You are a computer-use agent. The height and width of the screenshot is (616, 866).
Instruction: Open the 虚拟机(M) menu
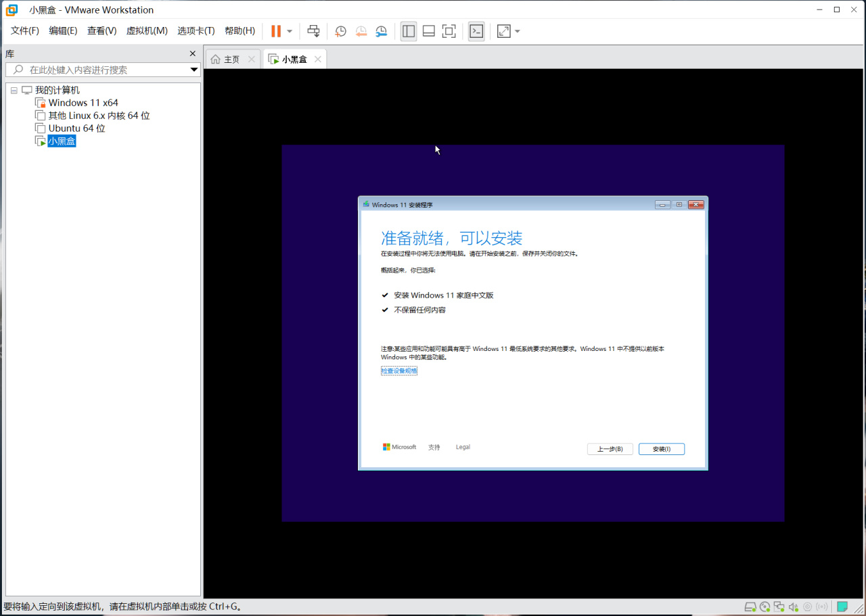click(147, 31)
